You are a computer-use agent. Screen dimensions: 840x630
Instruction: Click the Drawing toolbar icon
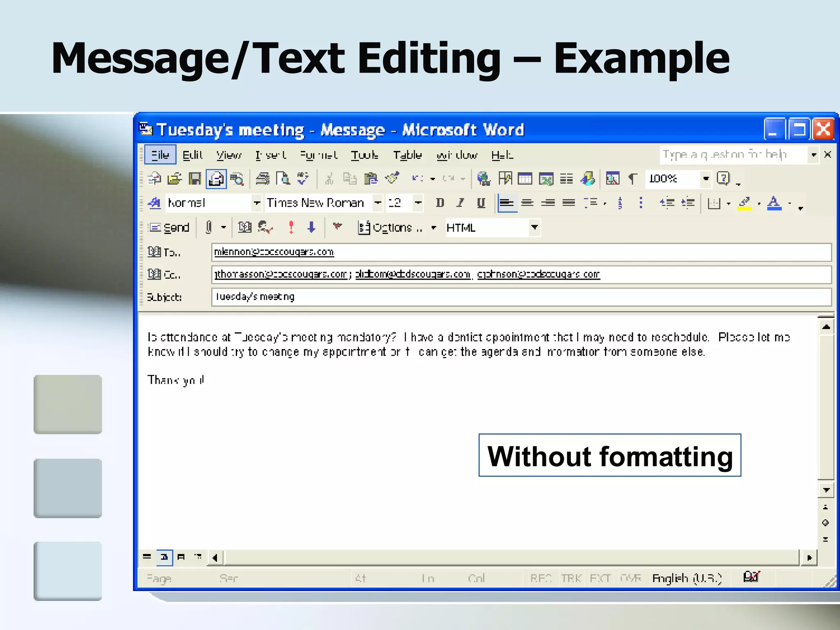pyautogui.click(x=587, y=179)
